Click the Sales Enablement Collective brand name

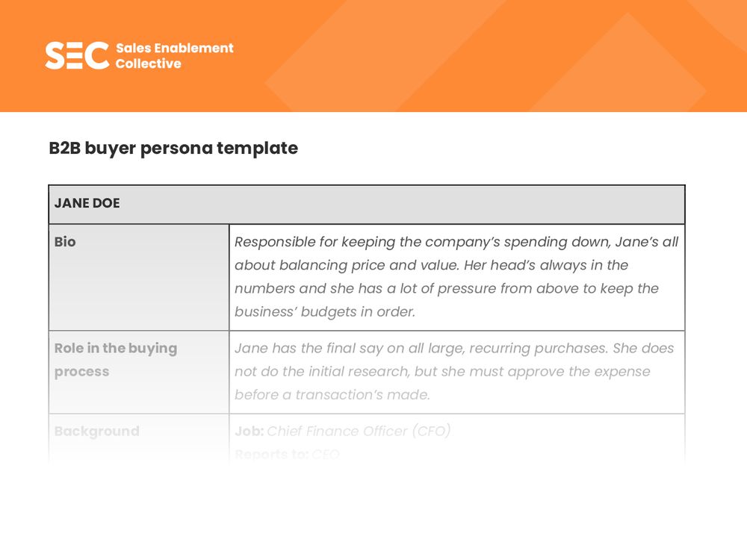(x=174, y=56)
